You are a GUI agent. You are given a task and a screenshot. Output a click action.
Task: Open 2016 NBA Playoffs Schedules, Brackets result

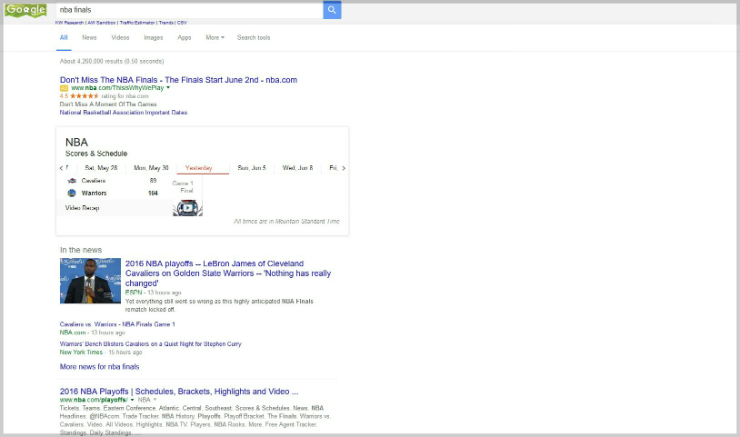click(x=179, y=391)
